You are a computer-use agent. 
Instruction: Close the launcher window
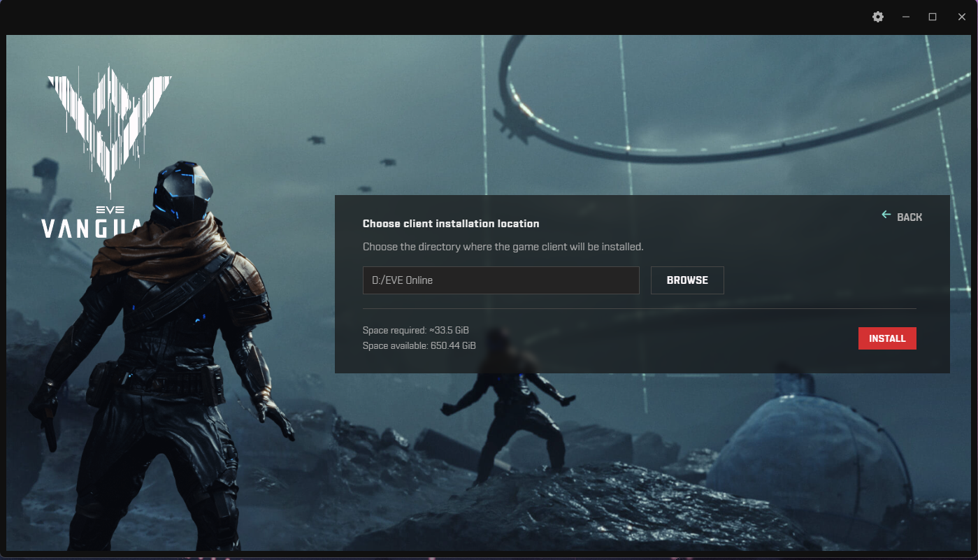[961, 17]
